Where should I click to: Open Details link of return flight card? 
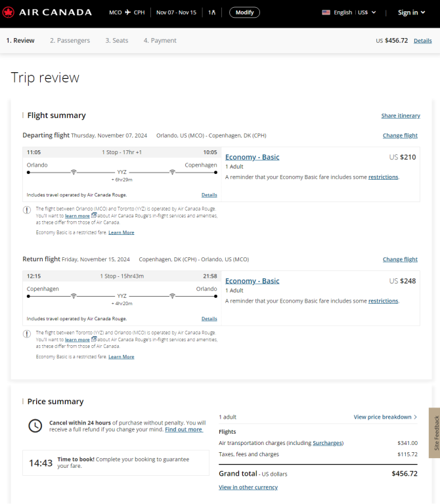(209, 319)
